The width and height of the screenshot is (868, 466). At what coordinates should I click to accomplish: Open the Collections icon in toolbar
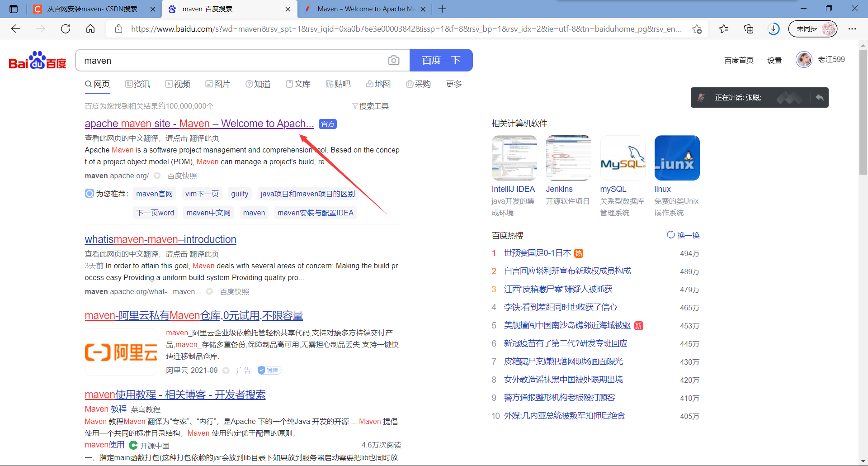click(x=749, y=29)
